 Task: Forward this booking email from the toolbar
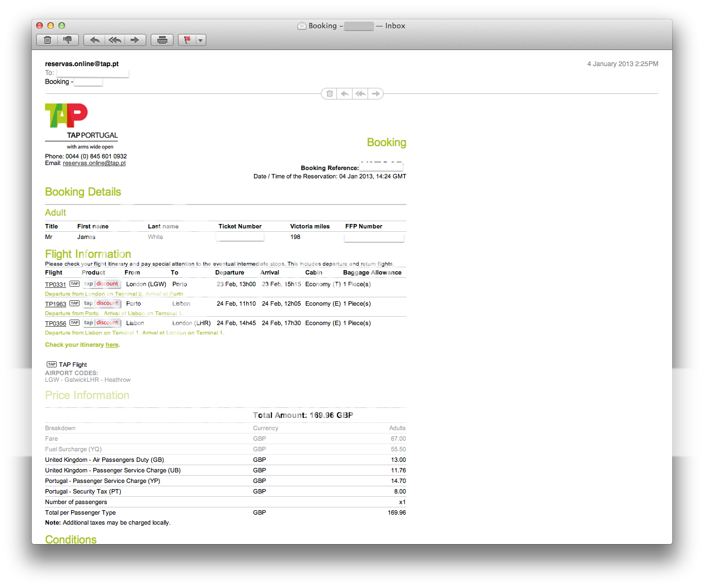[x=135, y=40]
